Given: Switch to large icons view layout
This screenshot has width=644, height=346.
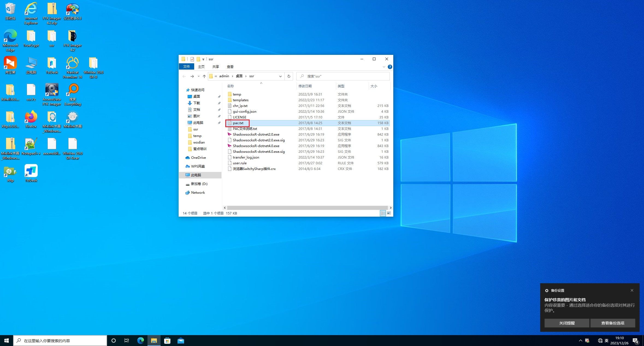Looking at the screenshot, I should click(389, 213).
